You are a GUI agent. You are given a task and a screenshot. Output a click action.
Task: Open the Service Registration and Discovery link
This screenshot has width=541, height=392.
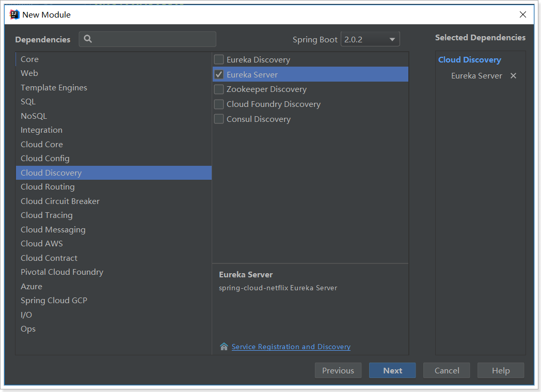coord(291,347)
